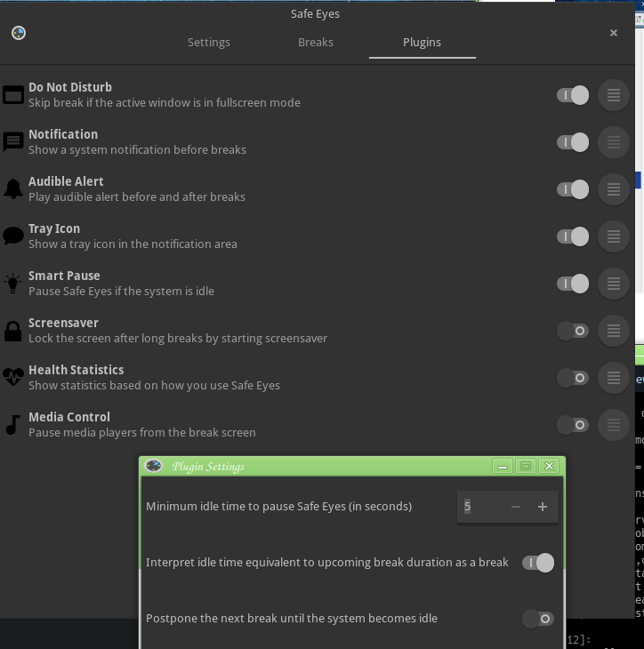
Task: Enable the Health Statistics plugin
Action: point(573,378)
